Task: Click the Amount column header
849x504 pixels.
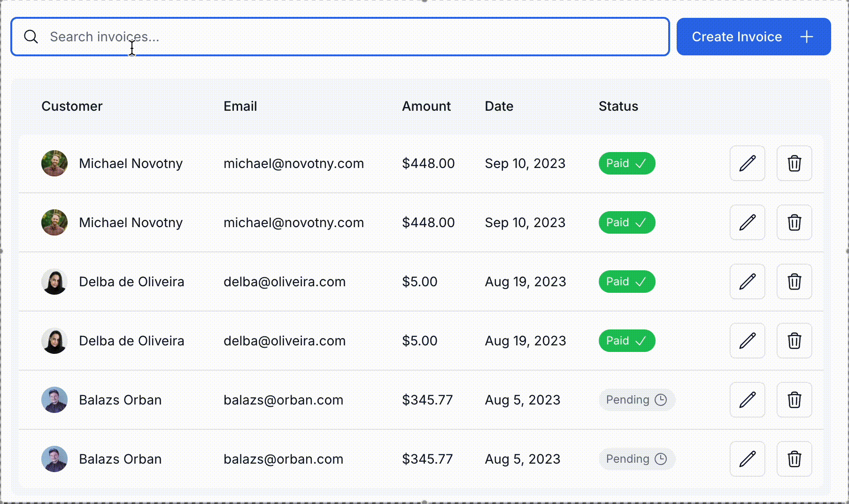Action: tap(426, 107)
